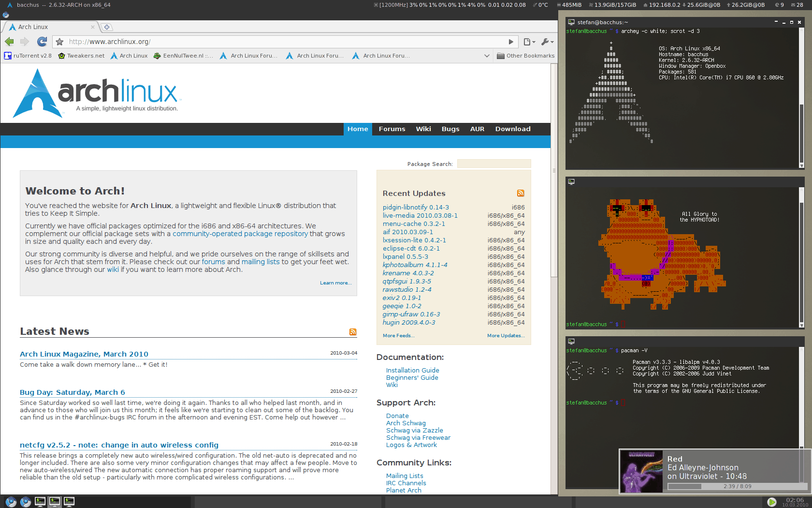This screenshot has height=508, width=812.
Task: Open a new browser tab
Action: tap(107, 27)
